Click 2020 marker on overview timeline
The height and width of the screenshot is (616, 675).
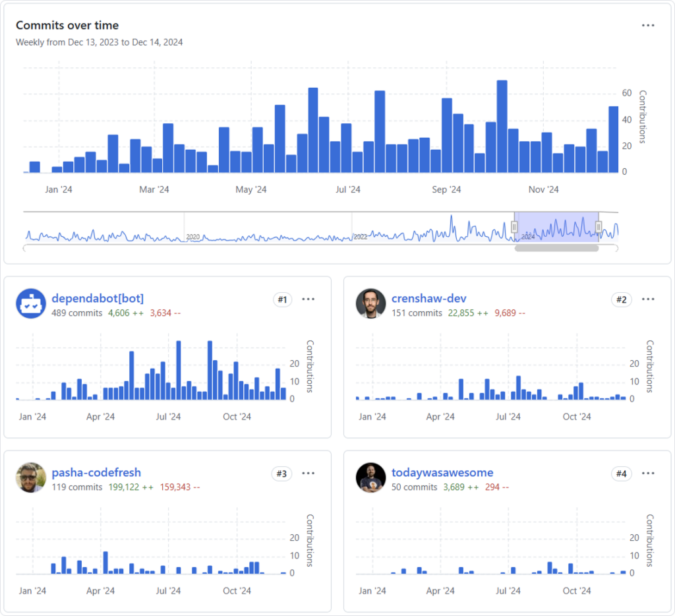pyautogui.click(x=192, y=237)
